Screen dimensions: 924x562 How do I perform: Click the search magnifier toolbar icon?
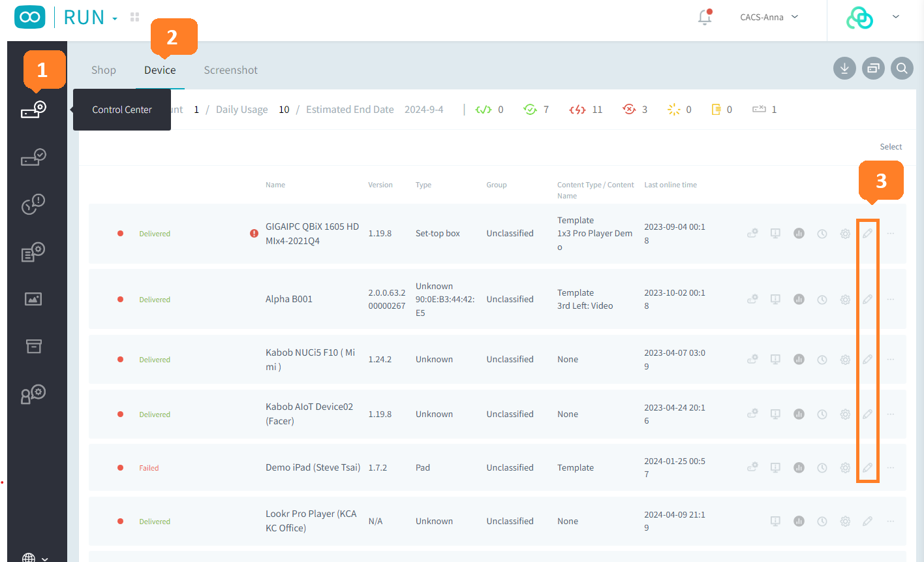tap(902, 68)
